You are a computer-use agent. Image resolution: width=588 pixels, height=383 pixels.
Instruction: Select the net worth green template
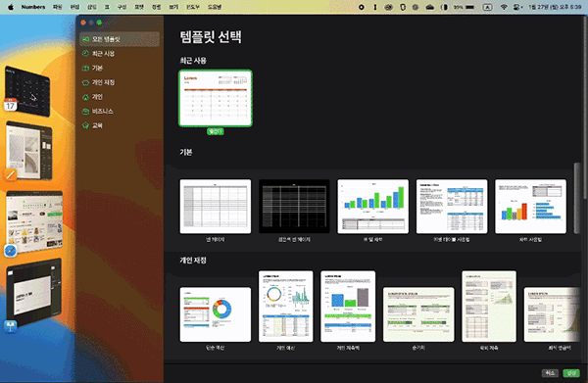(418, 314)
